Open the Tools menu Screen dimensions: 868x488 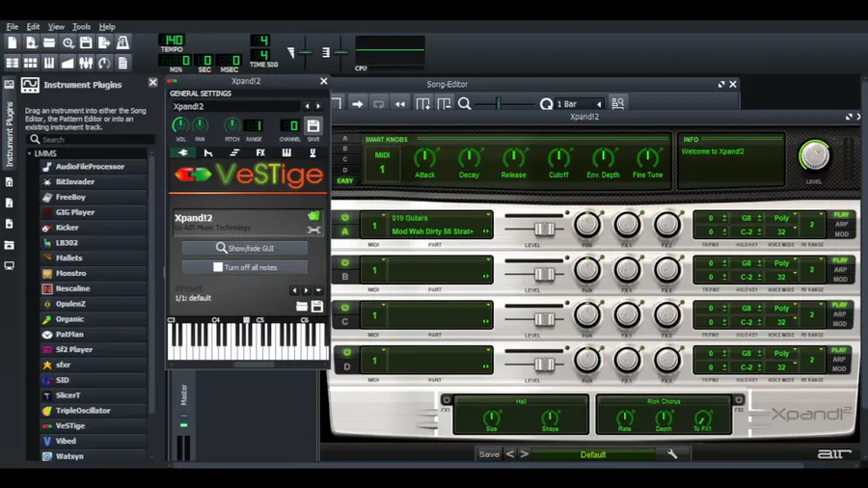click(x=81, y=27)
